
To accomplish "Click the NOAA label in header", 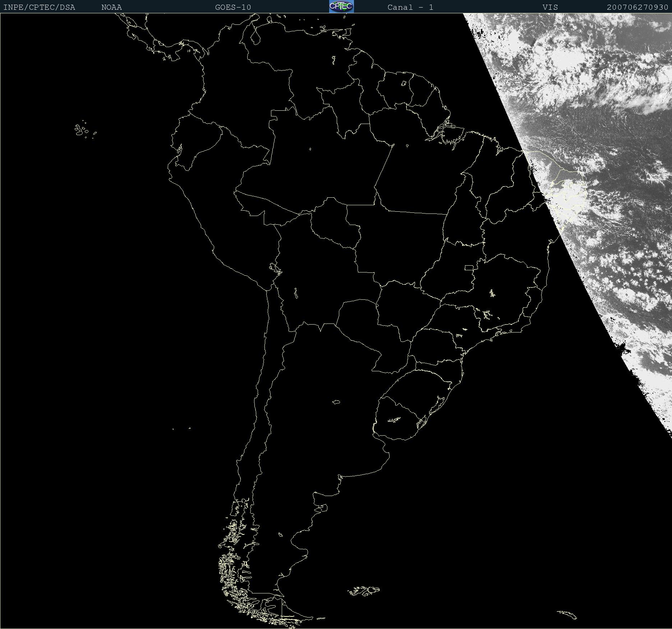I will click(112, 7).
